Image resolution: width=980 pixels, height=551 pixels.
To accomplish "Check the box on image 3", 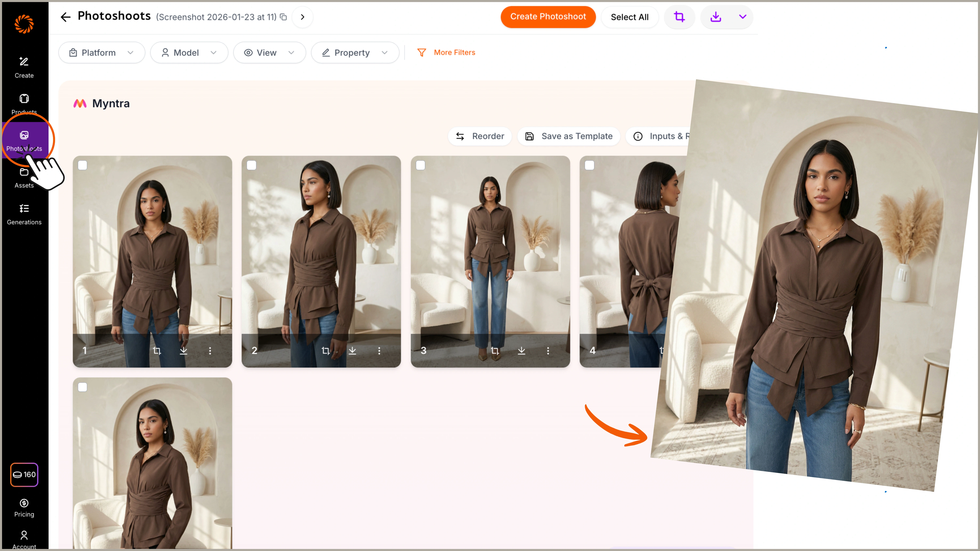I will coord(420,165).
